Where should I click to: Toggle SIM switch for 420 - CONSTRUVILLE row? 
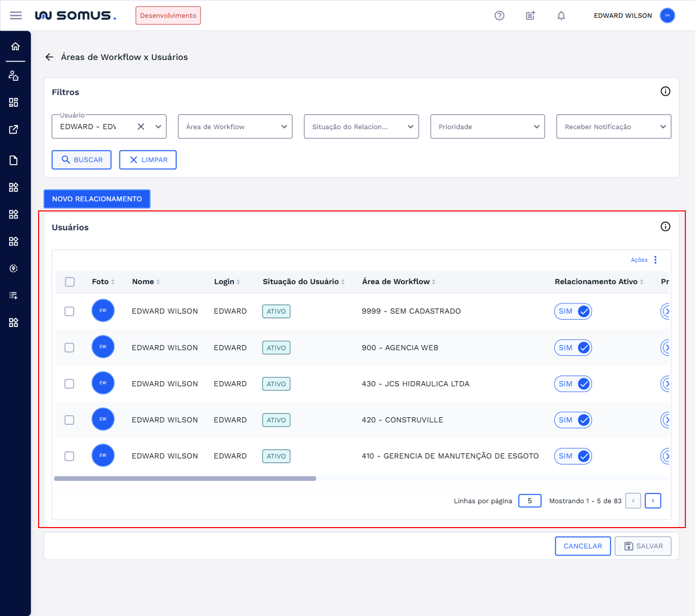(x=573, y=420)
